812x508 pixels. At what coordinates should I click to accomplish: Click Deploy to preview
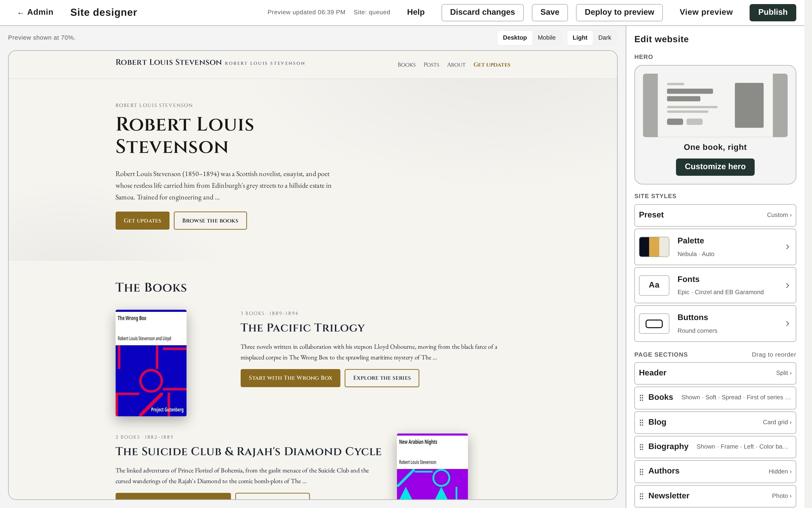619,12
